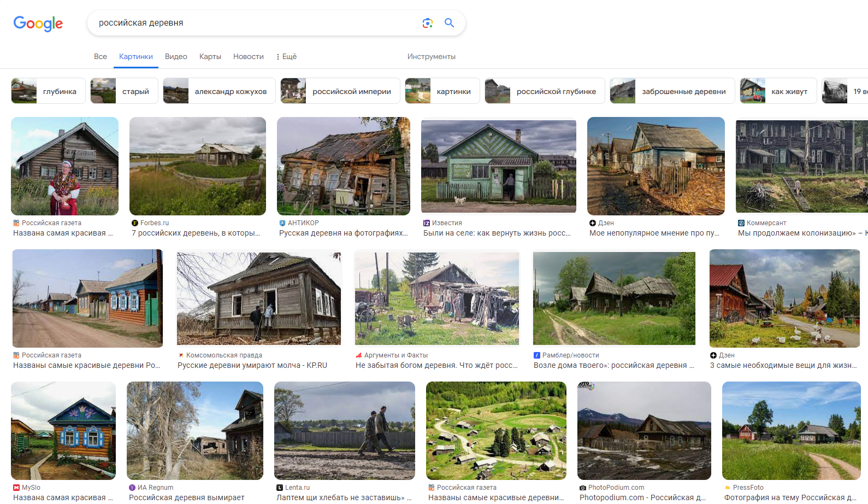The width and height of the screenshot is (868, 504).
Task: Click the Аргументы и Факты source favicon
Action: click(x=359, y=355)
